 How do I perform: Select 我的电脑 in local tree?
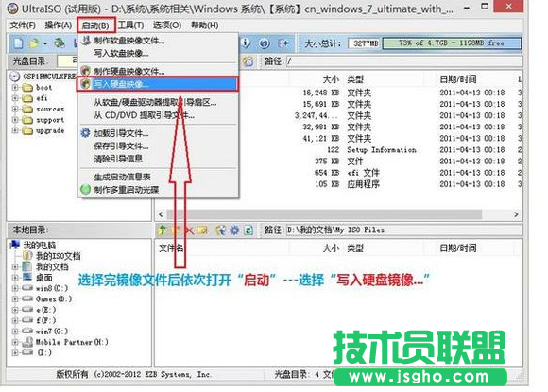tap(39, 246)
